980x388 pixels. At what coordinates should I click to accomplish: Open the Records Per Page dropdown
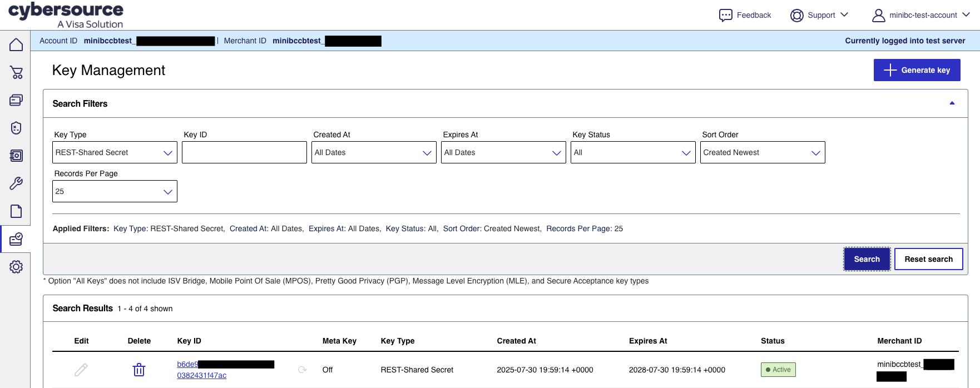[115, 191]
